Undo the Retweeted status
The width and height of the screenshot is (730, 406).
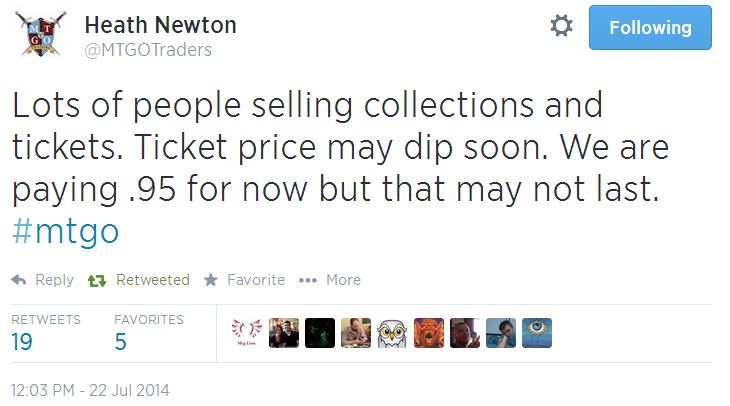[x=140, y=280]
